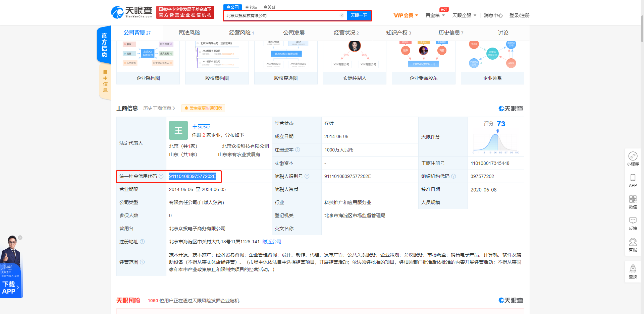Click help icon next to 组织机构代码
The image size is (644, 314).
click(453, 176)
